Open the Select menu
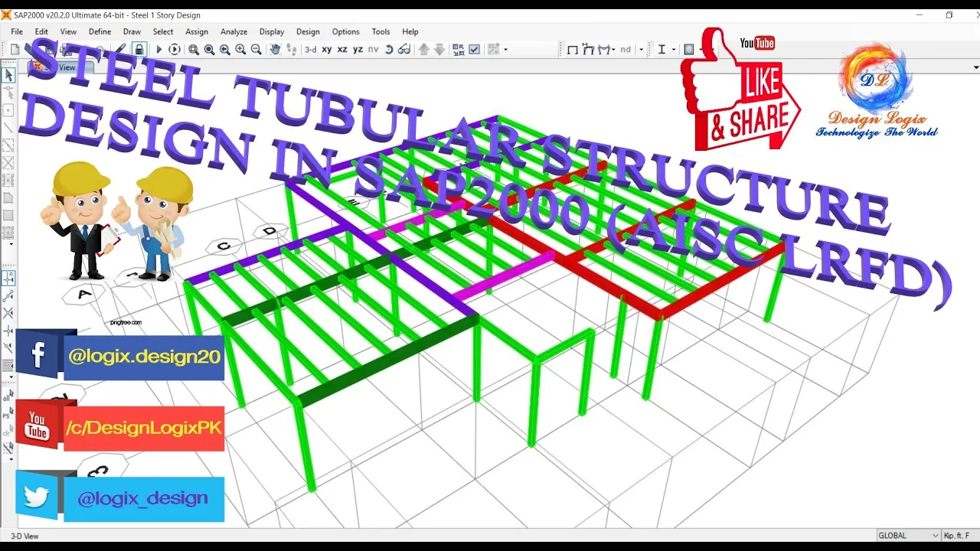The width and height of the screenshot is (980, 551). [163, 31]
